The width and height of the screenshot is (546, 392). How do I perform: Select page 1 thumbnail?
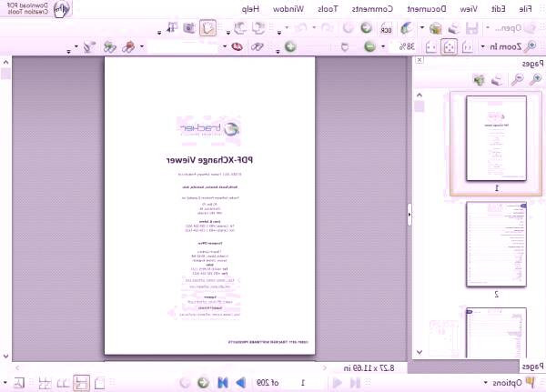(x=496, y=139)
